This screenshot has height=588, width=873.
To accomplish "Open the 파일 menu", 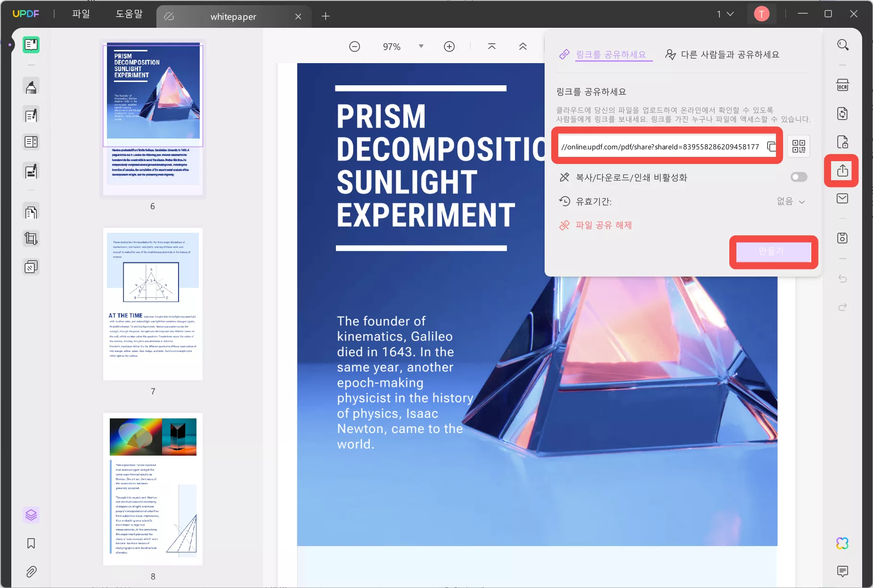I will (x=81, y=14).
